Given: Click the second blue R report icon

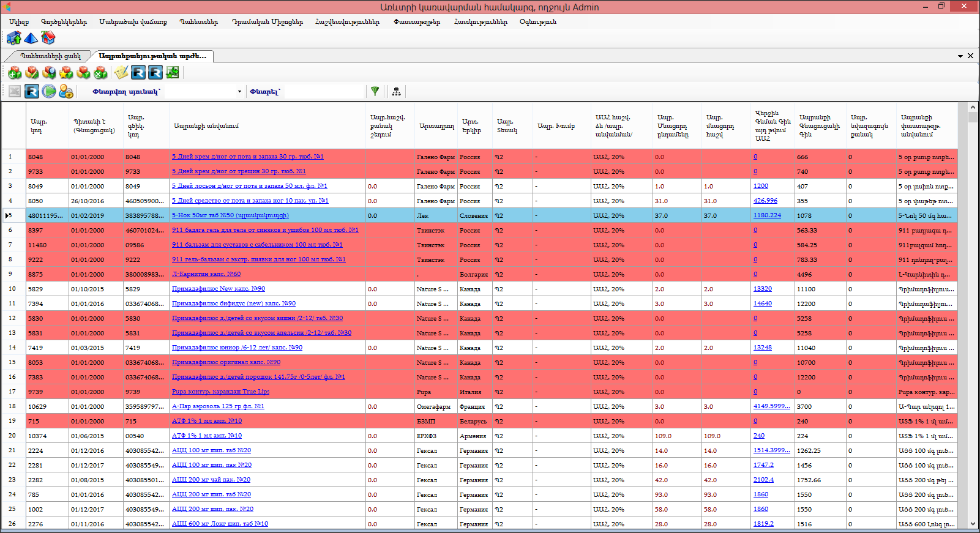Looking at the screenshot, I should (x=155, y=73).
